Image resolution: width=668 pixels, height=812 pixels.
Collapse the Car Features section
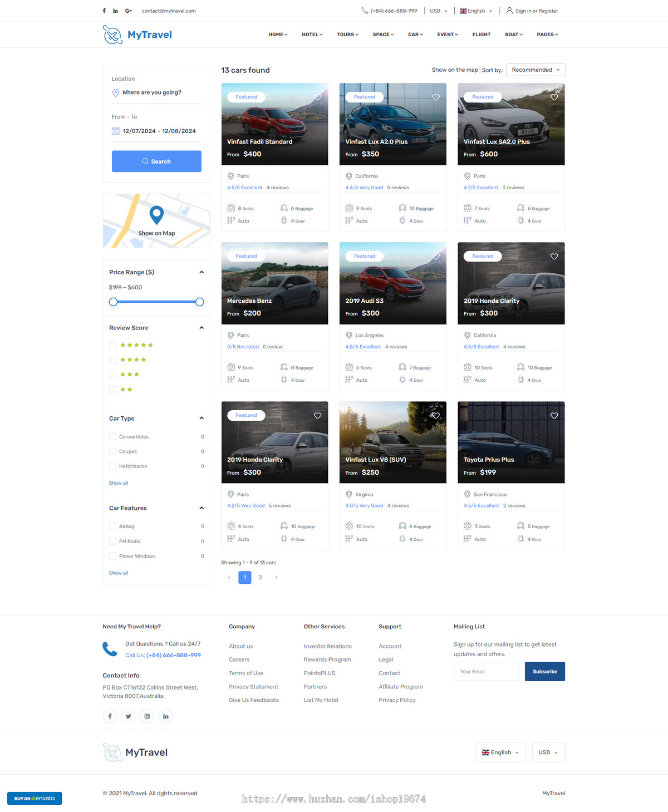pos(202,508)
